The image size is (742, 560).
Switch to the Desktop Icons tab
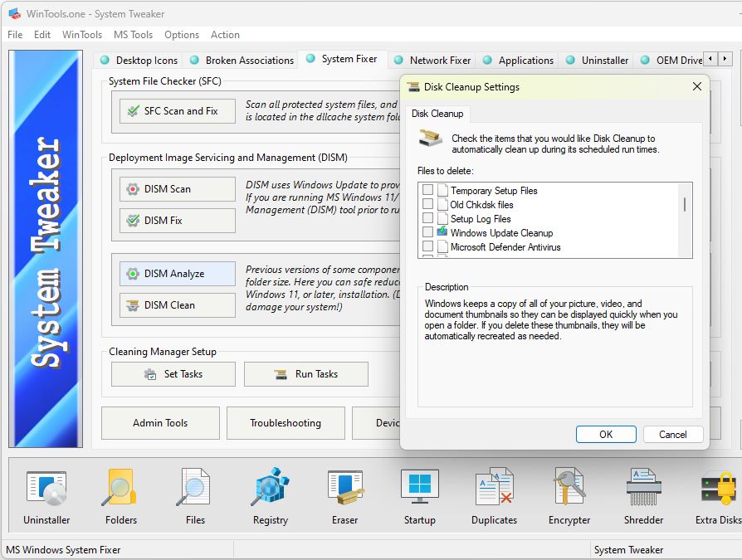[139, 60]
